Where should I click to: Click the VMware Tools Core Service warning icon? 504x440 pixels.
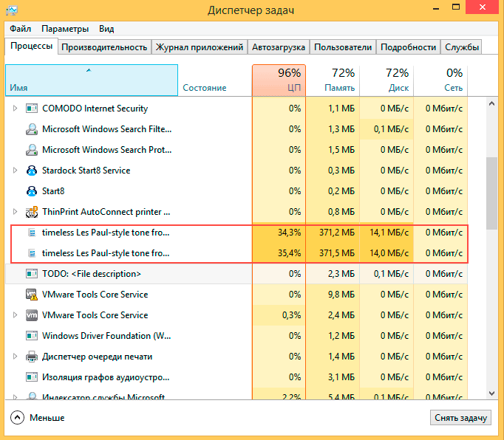tap(32, 295)
